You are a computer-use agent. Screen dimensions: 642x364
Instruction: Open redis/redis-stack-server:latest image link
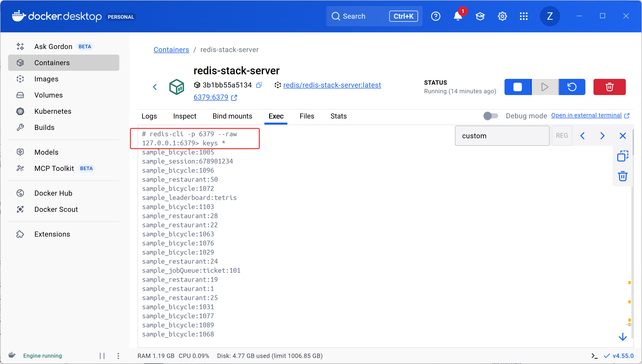pyautogui.click(x=332, y=85)
